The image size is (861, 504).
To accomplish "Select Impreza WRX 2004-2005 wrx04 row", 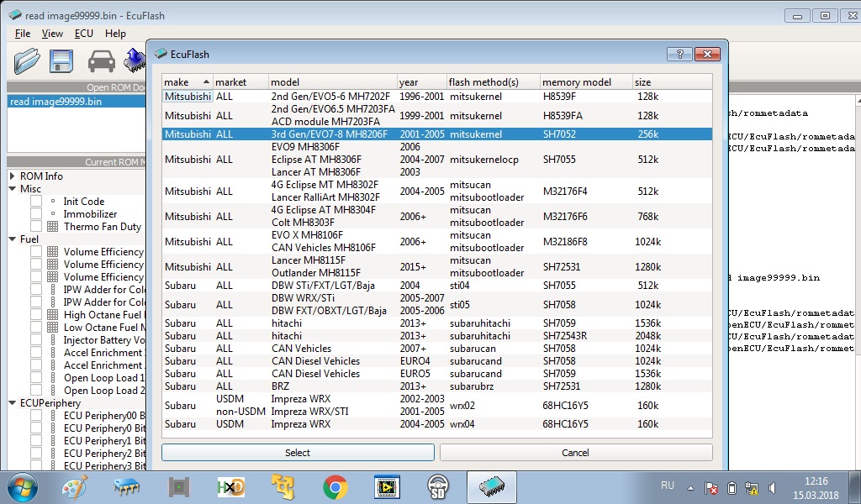I will click(437, 424).
